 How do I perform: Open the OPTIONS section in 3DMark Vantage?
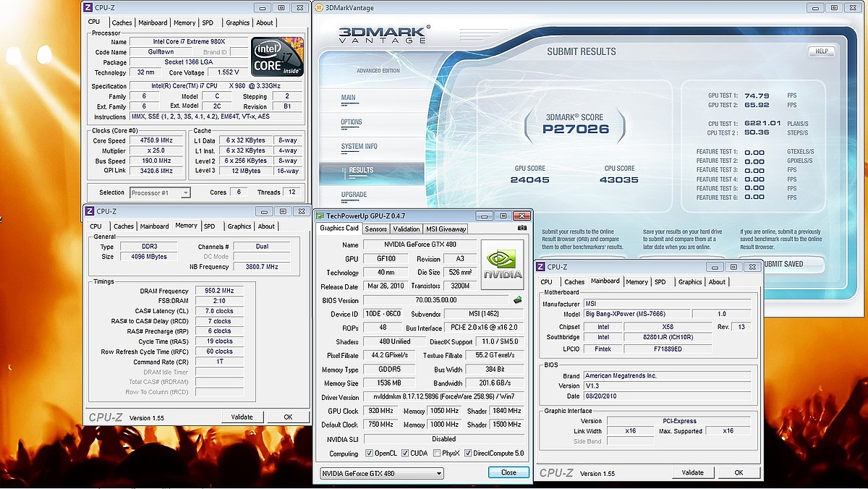[352, 122]
